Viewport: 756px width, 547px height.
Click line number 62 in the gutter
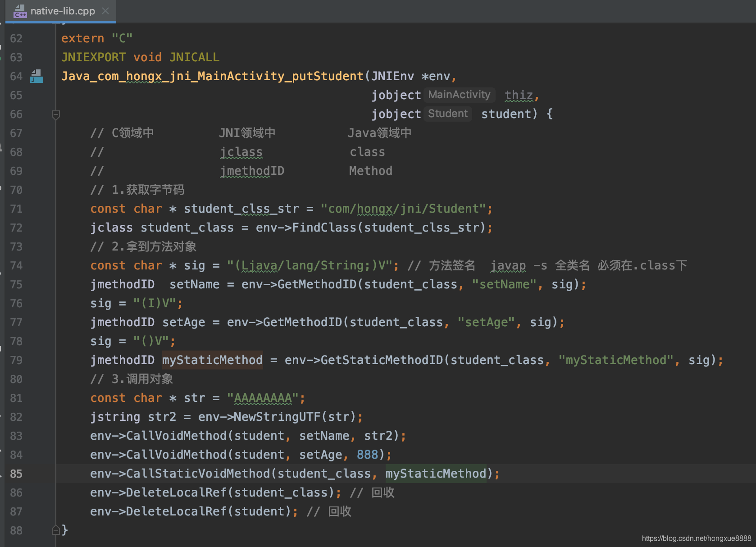(16, 38)
